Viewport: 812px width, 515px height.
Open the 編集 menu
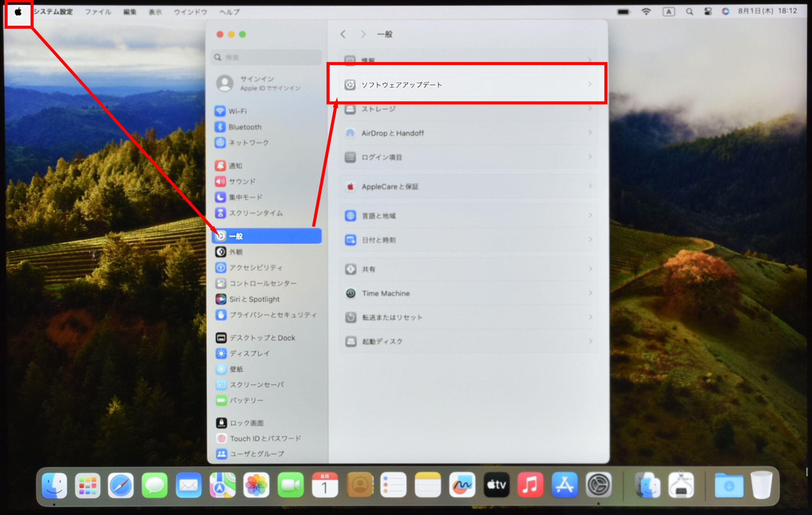pos(130,12)
